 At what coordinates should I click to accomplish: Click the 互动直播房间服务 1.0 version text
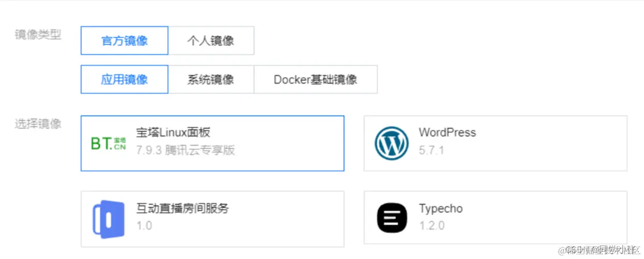click(144, 226)
